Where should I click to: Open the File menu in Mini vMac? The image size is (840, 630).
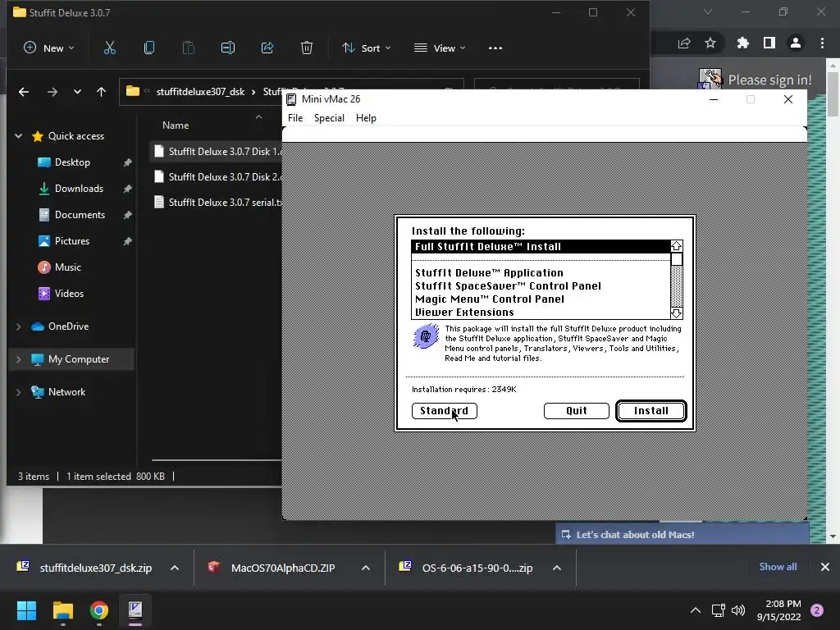tap(295, 118)
